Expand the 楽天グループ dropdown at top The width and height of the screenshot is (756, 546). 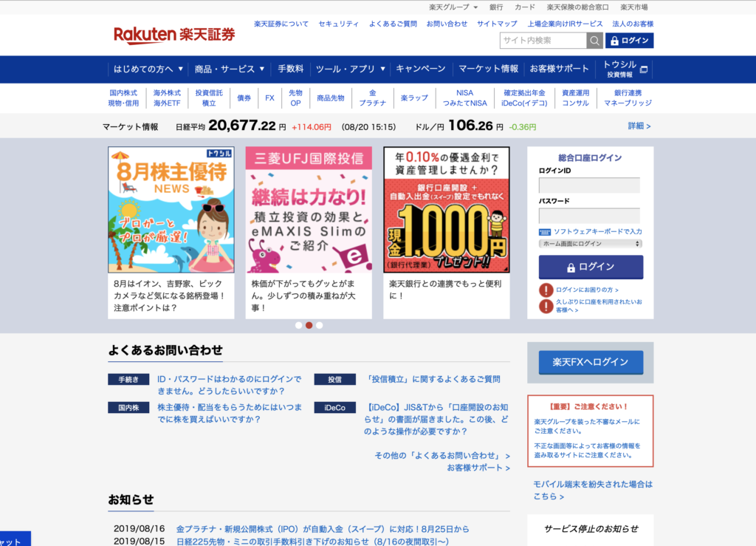pos(453,7)
